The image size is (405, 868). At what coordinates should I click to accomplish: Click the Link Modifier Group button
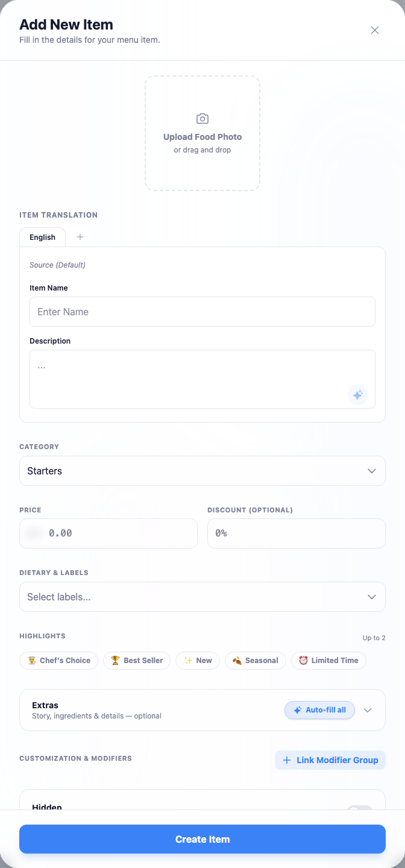(330, 760)
